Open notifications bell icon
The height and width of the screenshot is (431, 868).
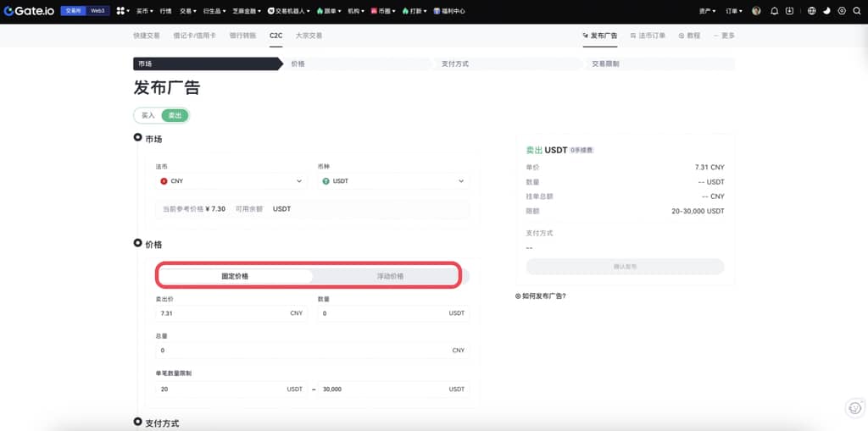pyautogui.click(x=774, y=11)
